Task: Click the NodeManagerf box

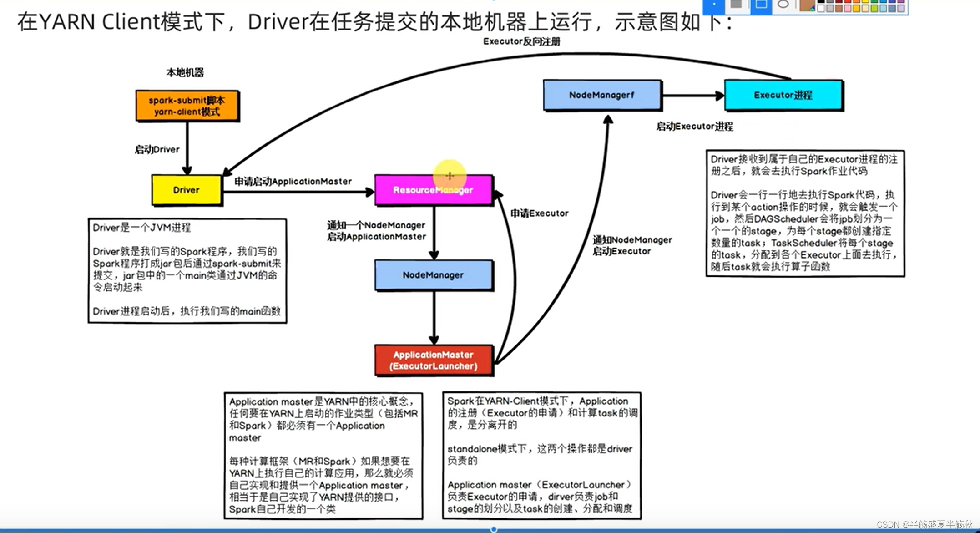Action: click(602, 95)
